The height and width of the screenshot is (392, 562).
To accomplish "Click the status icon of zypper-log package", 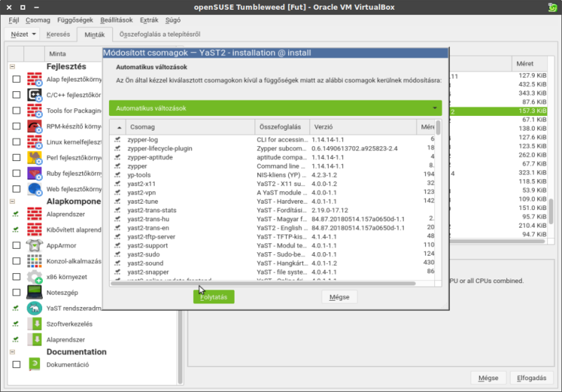I will point(117,139).
